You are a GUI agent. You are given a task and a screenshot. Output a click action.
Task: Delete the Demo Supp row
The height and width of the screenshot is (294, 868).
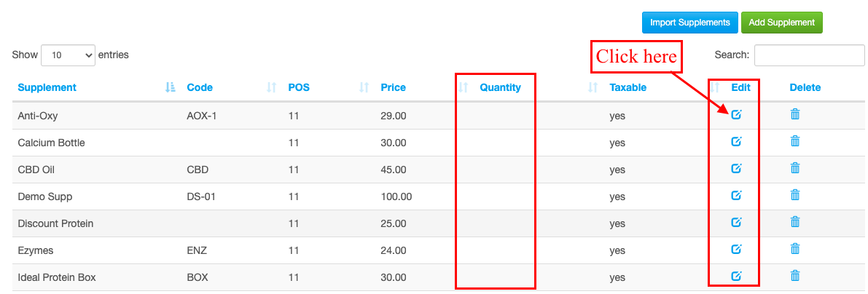[795, 195]
